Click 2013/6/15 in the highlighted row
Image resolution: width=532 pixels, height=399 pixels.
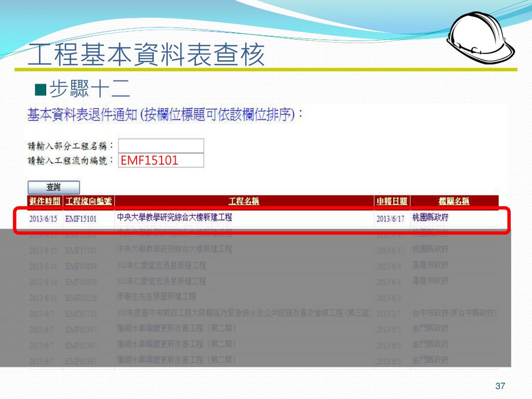(x=44, y=219)
